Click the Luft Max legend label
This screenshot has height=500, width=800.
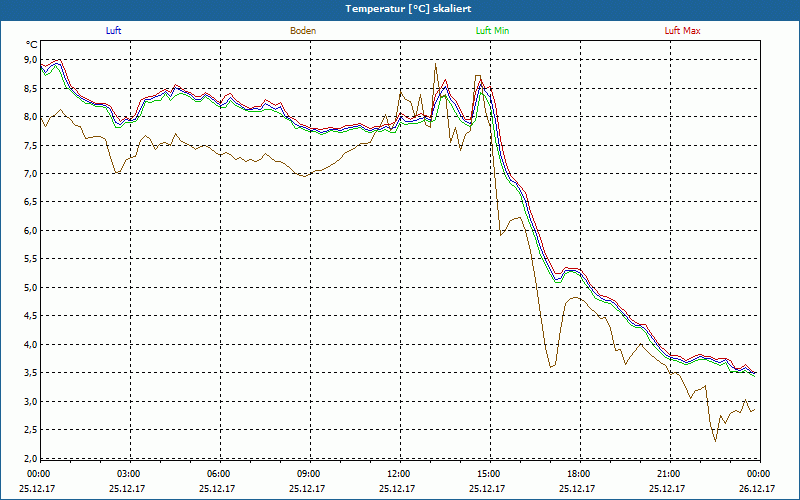pyautogui.click(x=682, y=31)
